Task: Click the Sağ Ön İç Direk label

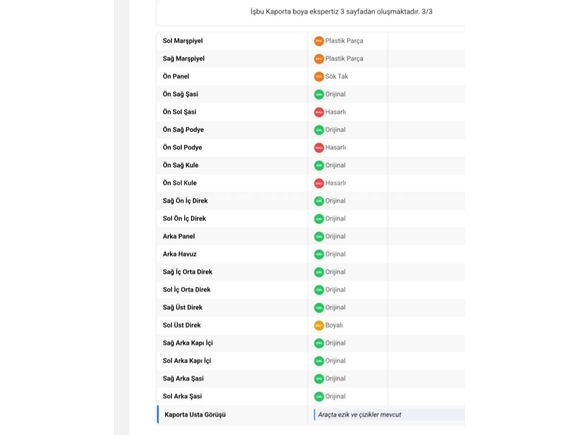Action: (185, 201)
